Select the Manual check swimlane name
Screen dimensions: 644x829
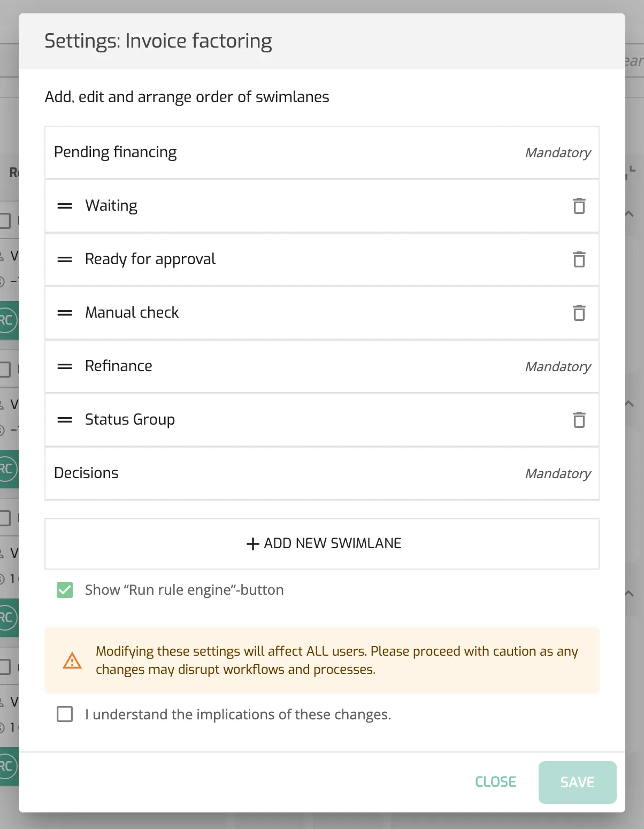tap(132, 312)
